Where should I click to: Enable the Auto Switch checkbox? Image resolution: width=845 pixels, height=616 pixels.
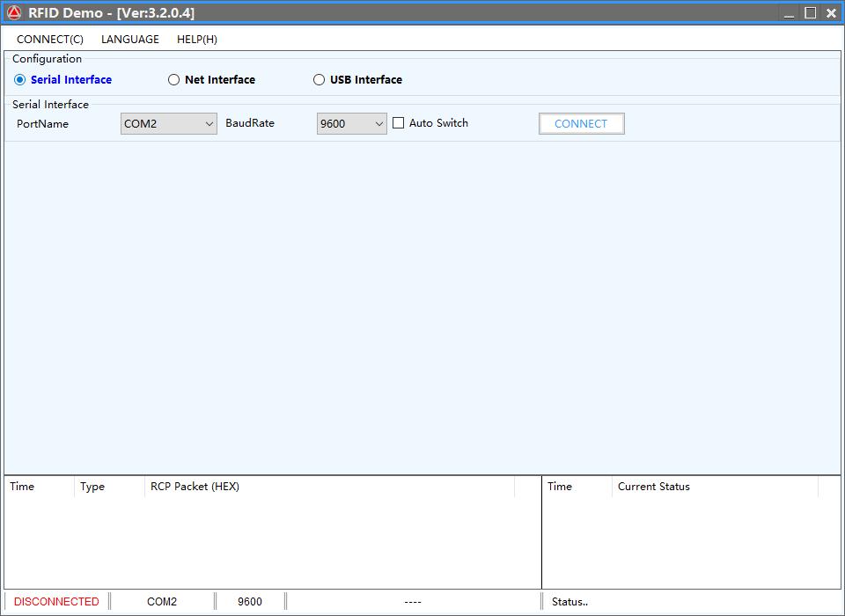point(399,123)
